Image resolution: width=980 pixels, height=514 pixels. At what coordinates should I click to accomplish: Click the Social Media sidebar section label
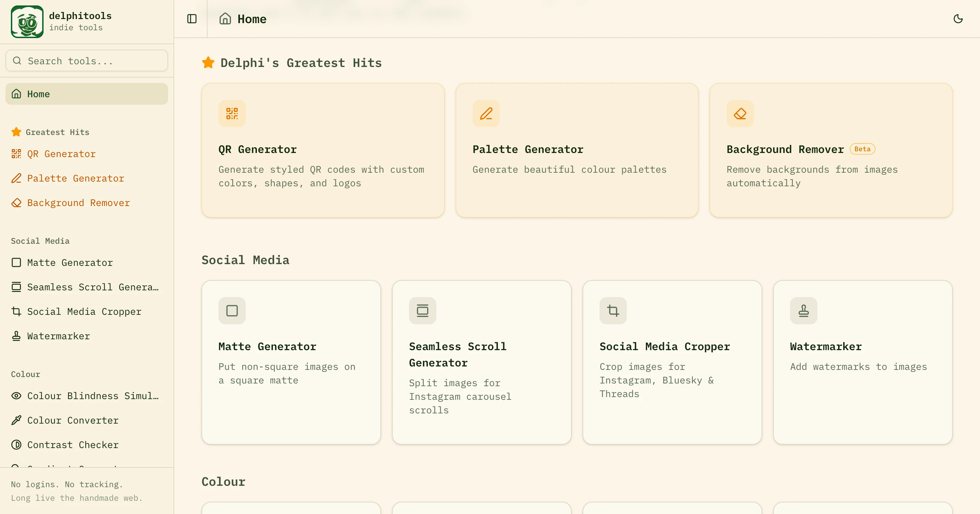[40, 241]
